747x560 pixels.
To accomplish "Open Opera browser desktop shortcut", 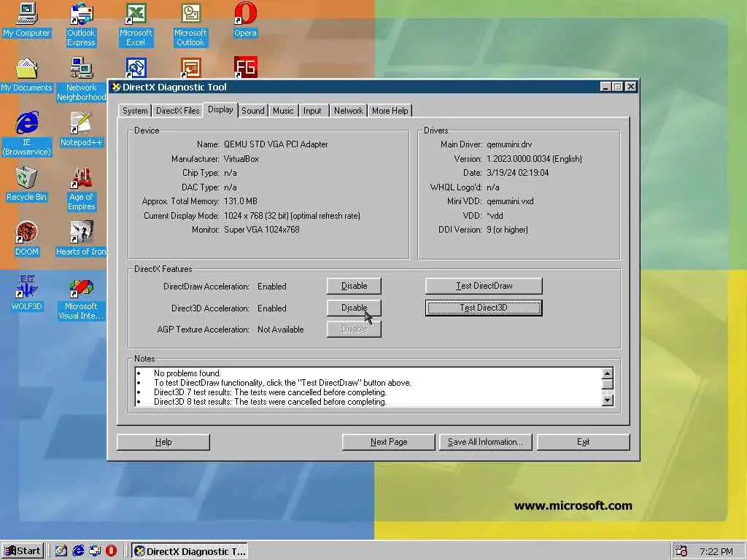I will click(245, 20).
